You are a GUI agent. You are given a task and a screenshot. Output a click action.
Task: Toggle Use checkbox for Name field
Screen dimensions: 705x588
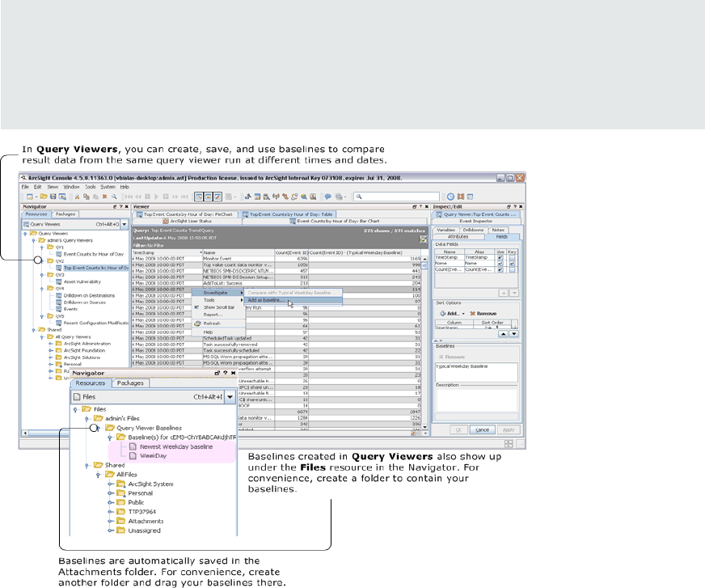500,264
